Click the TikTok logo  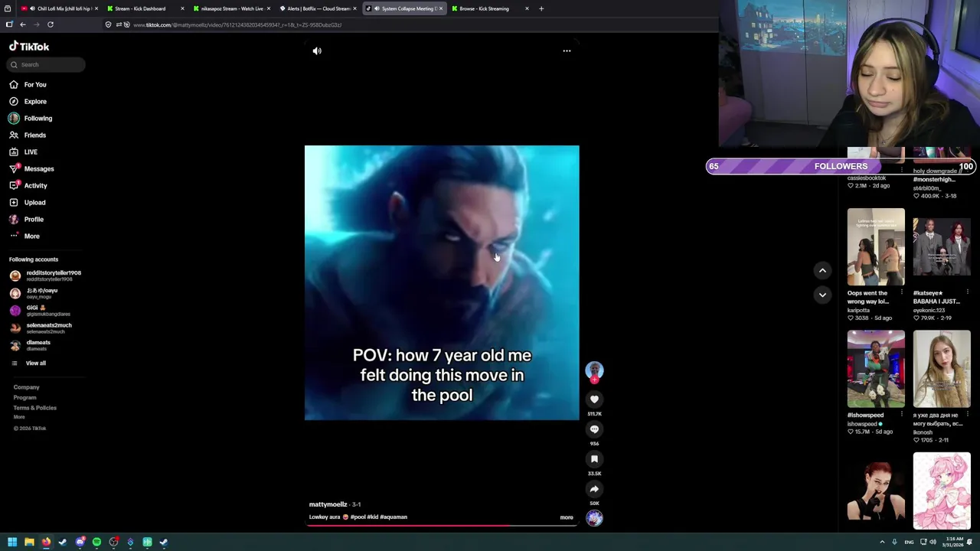click(x=29, y=47)
